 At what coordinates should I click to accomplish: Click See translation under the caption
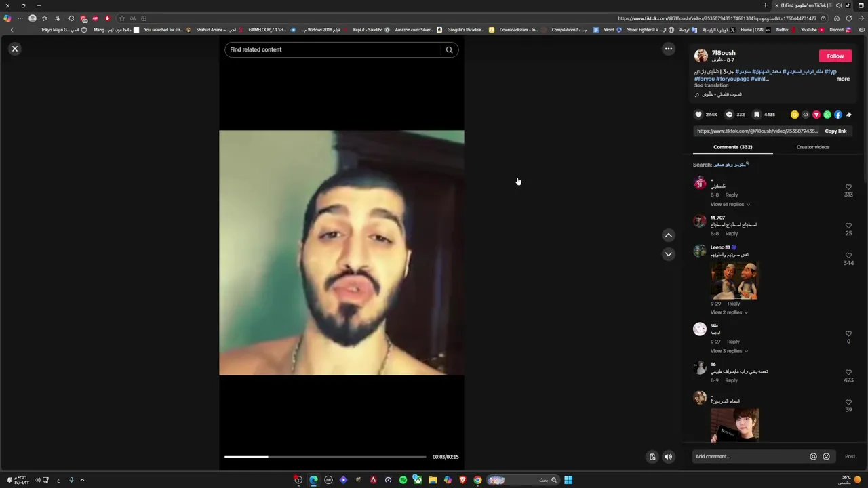coord(711,85)
